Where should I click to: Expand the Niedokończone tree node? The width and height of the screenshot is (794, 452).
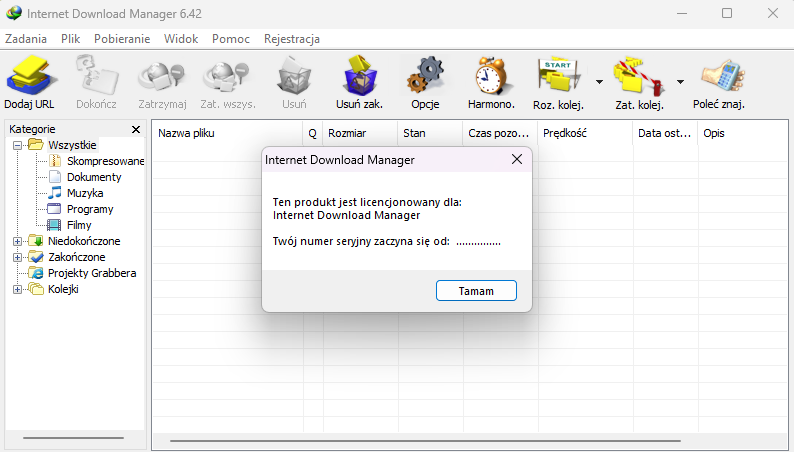[x=17, y=241]
